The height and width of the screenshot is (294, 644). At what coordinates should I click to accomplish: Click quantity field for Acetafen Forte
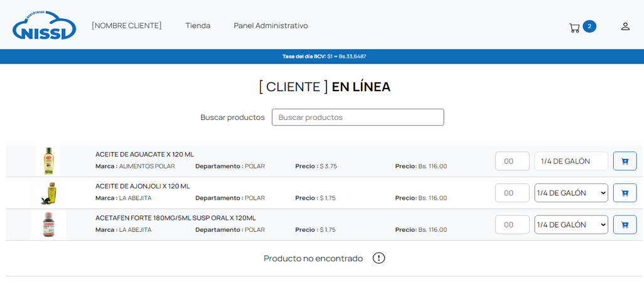(x=512, y=225)
